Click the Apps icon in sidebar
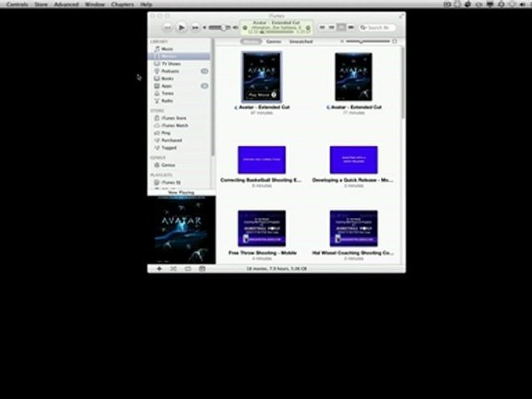 [157, 86]
